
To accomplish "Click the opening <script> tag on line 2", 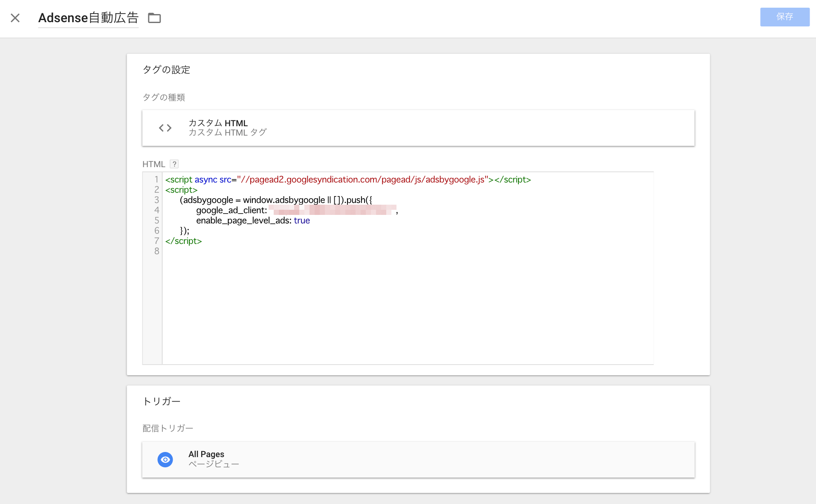I will point(181,190).
